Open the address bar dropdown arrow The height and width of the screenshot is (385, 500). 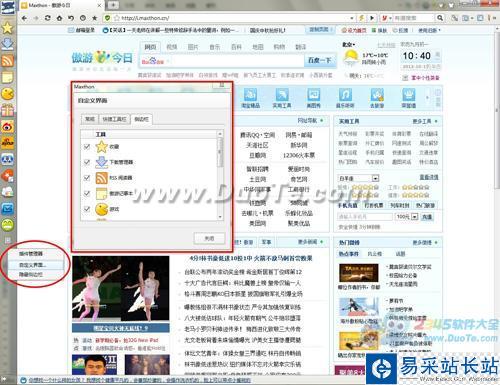click(x=352, y=18)
